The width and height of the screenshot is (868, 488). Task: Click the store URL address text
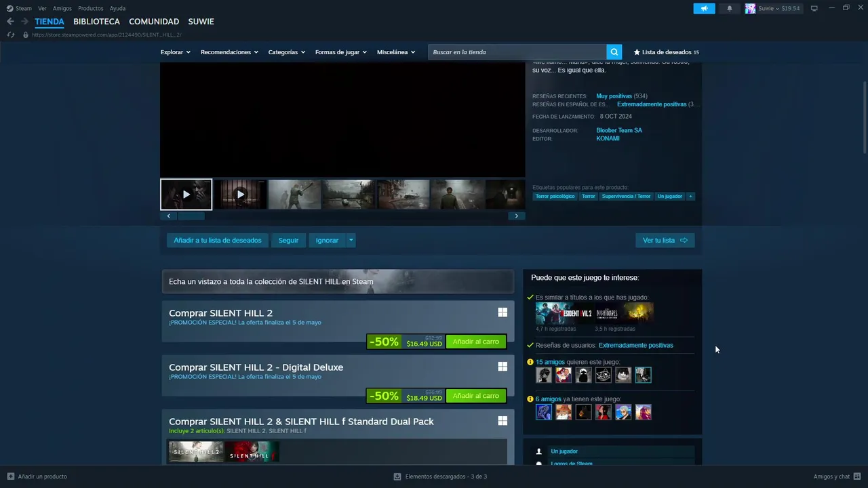(106, 35)
